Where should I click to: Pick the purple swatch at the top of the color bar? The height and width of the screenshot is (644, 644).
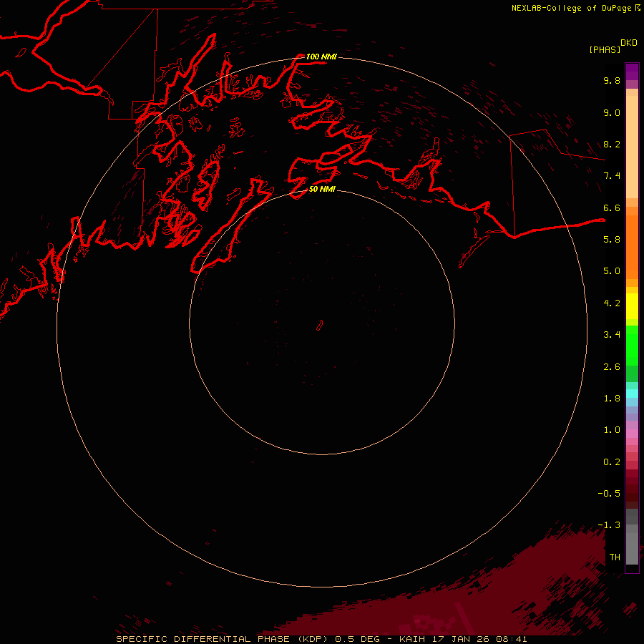click(x=632, y=72)
